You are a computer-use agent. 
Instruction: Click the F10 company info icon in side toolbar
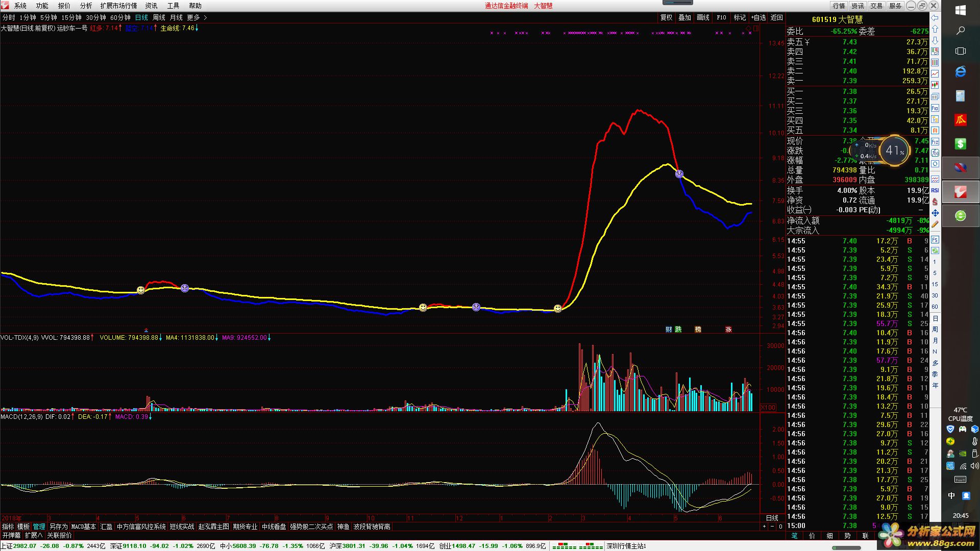tap(935, 108)
